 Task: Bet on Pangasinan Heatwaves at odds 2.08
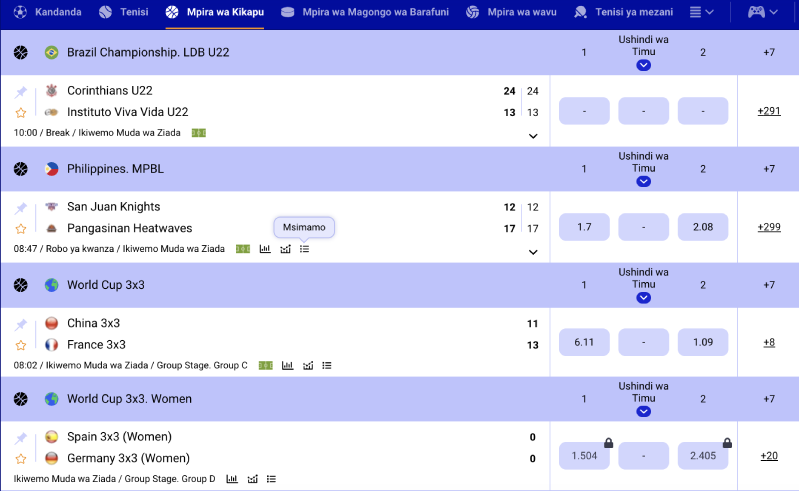703,227
